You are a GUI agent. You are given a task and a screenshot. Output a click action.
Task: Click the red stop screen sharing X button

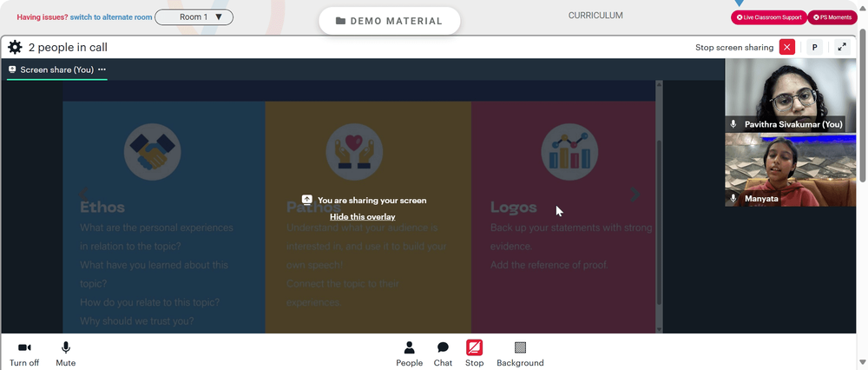click(786, 47)
